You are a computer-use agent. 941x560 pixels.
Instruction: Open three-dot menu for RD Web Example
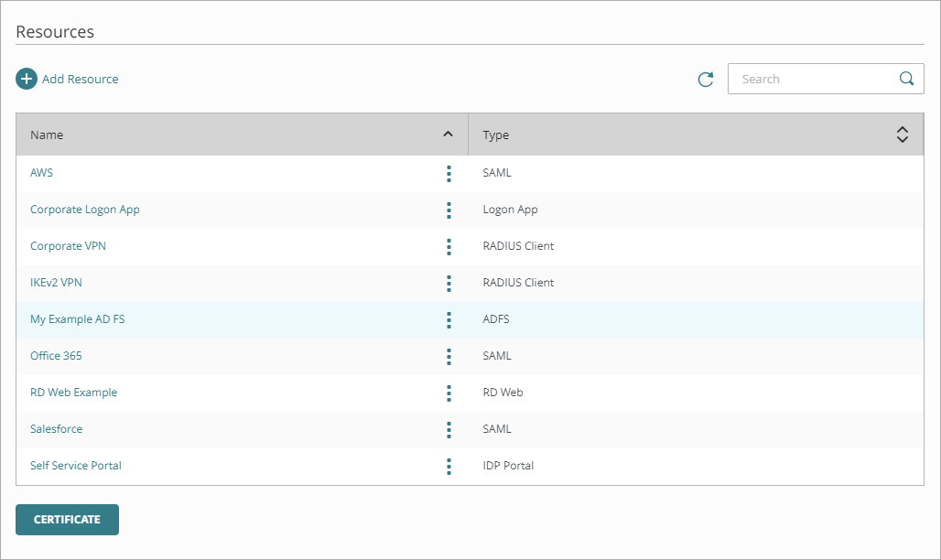tap(449, 393)
